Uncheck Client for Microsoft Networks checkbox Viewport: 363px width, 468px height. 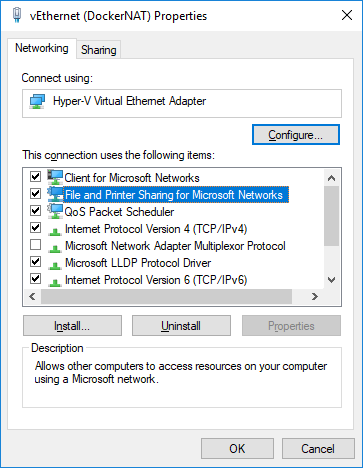click(x=35, y=176)
